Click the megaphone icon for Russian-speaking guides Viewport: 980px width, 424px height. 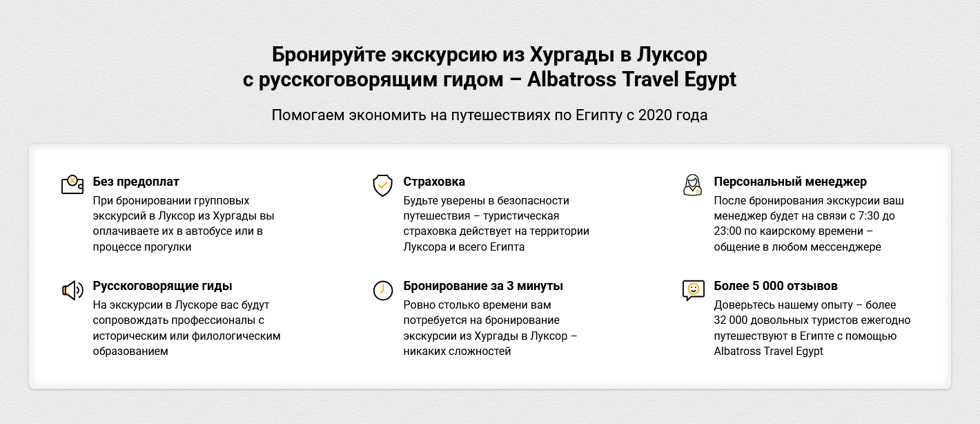pos(72,290)
